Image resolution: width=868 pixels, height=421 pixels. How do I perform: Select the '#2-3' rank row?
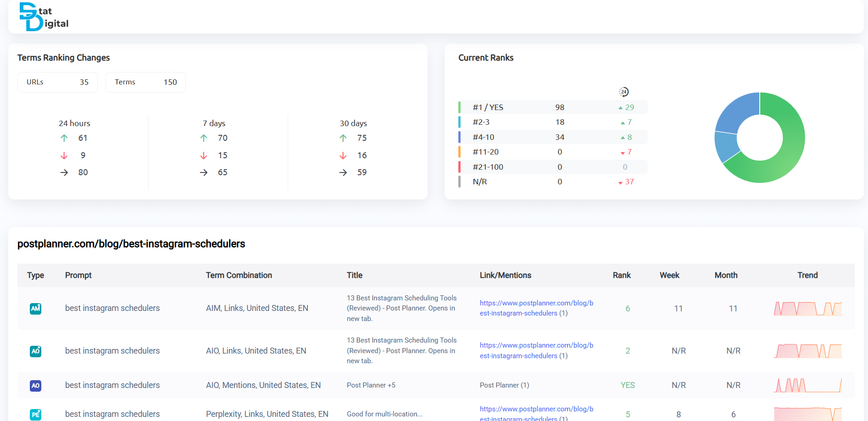553,122
